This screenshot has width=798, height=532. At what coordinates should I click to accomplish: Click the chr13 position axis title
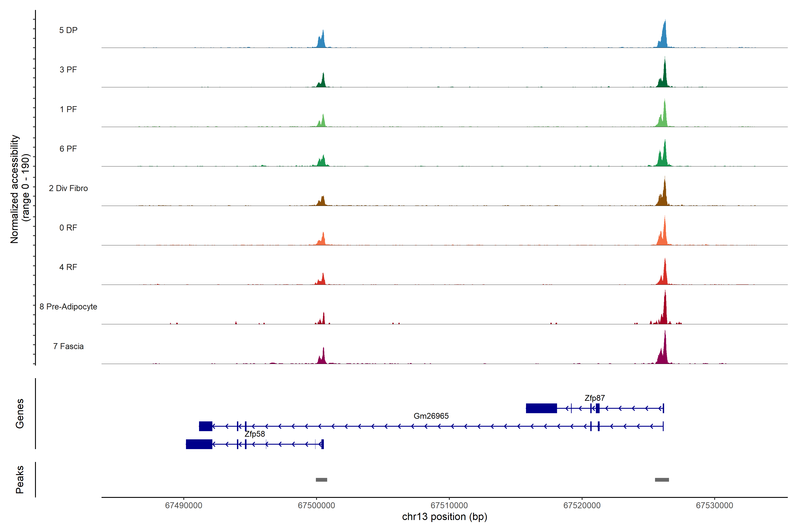[444, 517]
